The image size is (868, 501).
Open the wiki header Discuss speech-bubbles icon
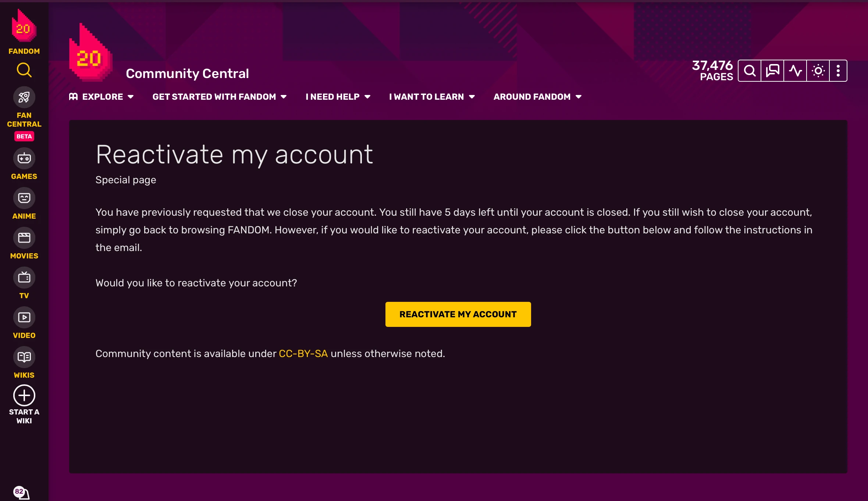pos(772,71)
